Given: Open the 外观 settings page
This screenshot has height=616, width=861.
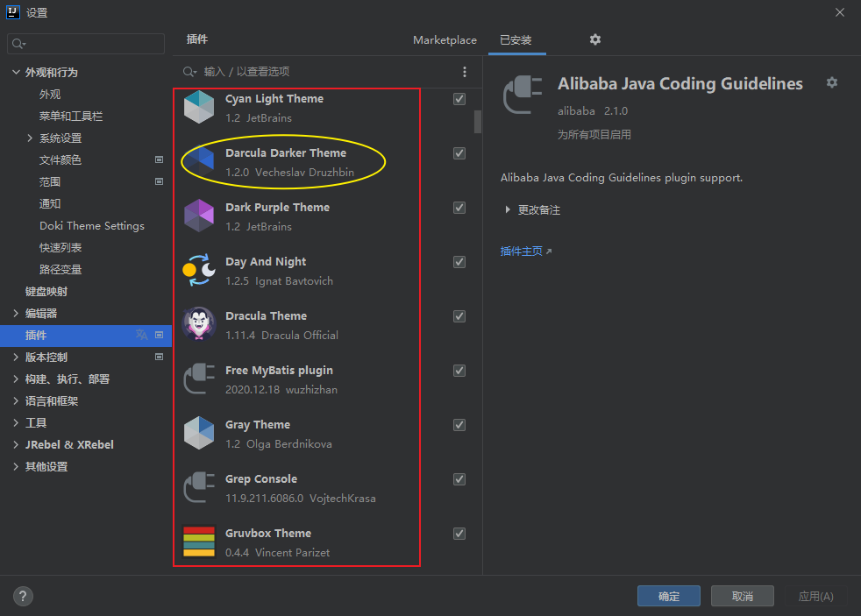Looking at the screenshot, I should (50, 95).
